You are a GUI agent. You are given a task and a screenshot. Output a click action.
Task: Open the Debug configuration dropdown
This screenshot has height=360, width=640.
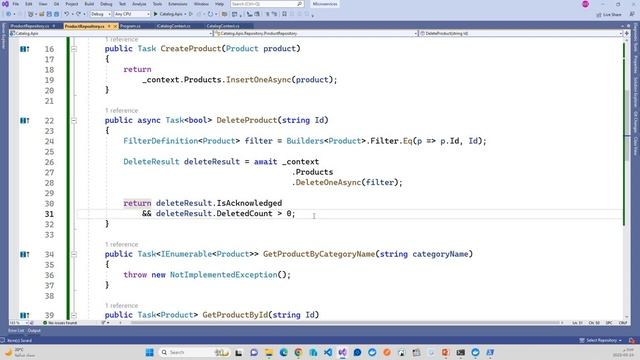(100, 14)
